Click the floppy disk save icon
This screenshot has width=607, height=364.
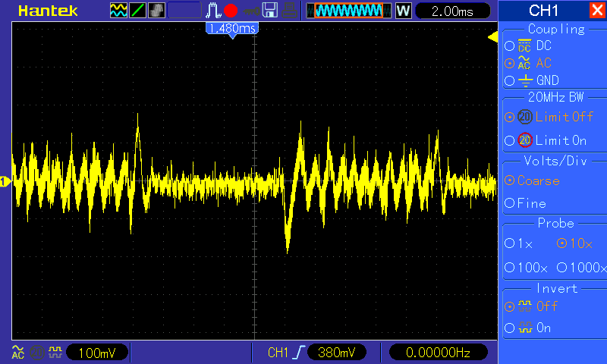pyautogui.click(x=270, y=11)
